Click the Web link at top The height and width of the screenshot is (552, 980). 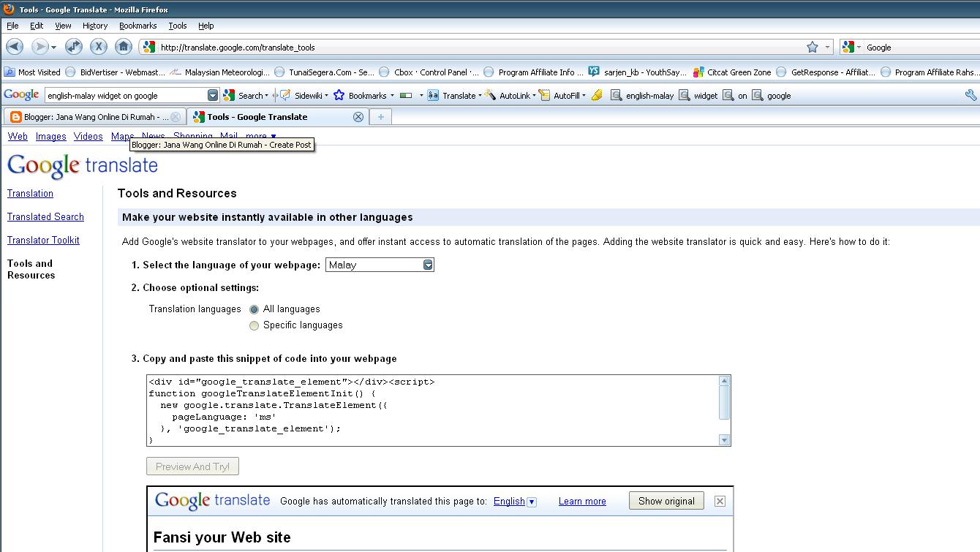[18, 136]
